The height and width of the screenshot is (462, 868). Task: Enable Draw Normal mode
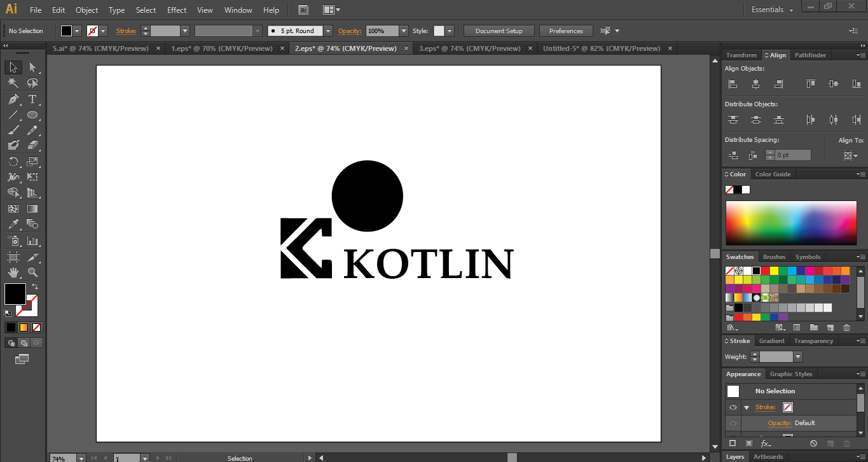point(11,343)
